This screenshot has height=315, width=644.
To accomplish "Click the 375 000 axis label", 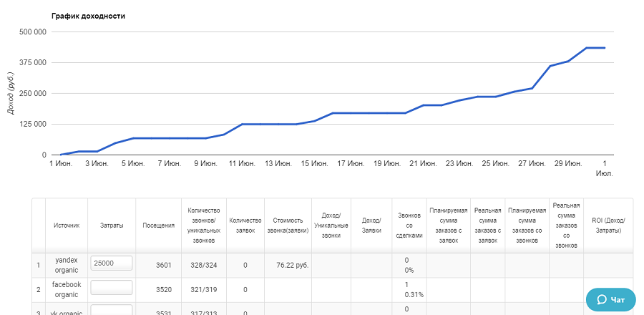I will [33, 63].
